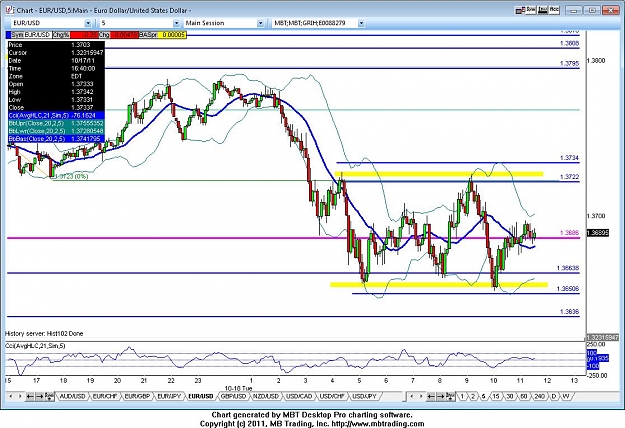The height and width of the screenshot is (428, 625).
Task: Click the BbUpr(Close,20,2,5) row in data box
Action: pos(56,123)
